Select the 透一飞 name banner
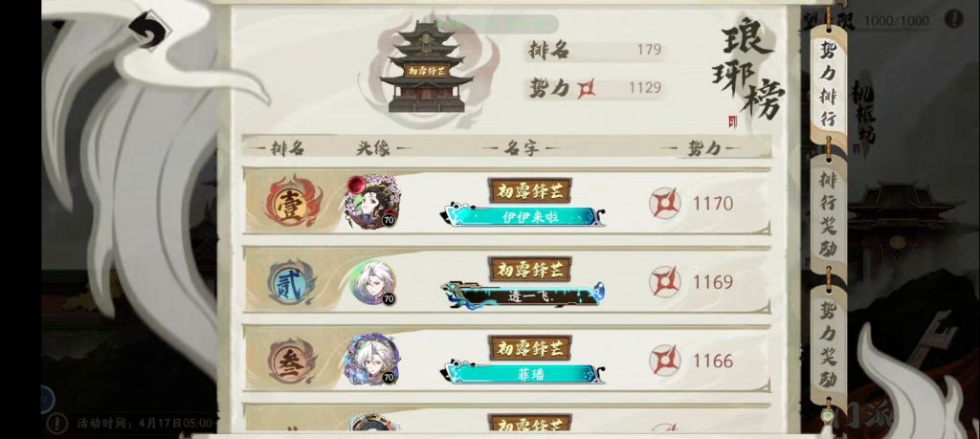This screenshot has height=439, width=980. coord(523,295)
